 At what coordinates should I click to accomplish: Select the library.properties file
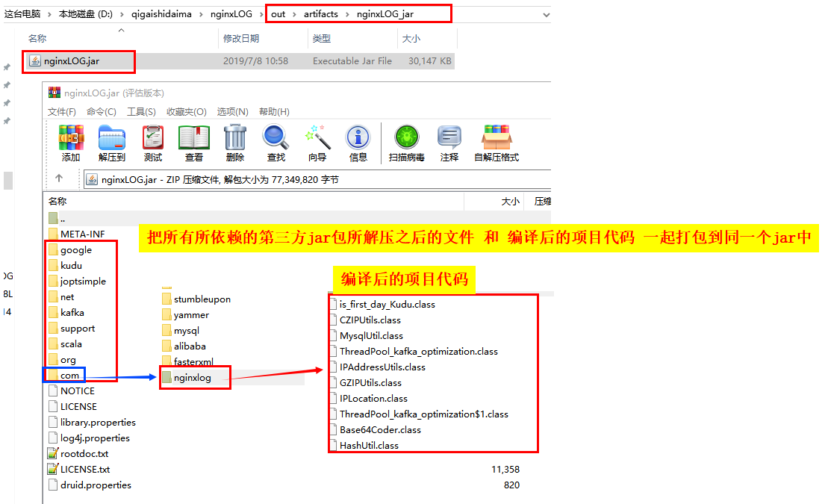[92, 423]
